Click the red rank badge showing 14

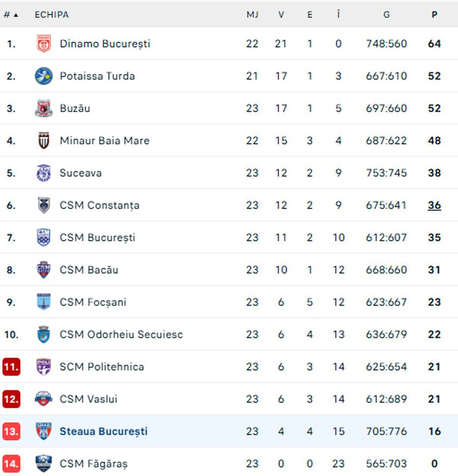[10, 464]
